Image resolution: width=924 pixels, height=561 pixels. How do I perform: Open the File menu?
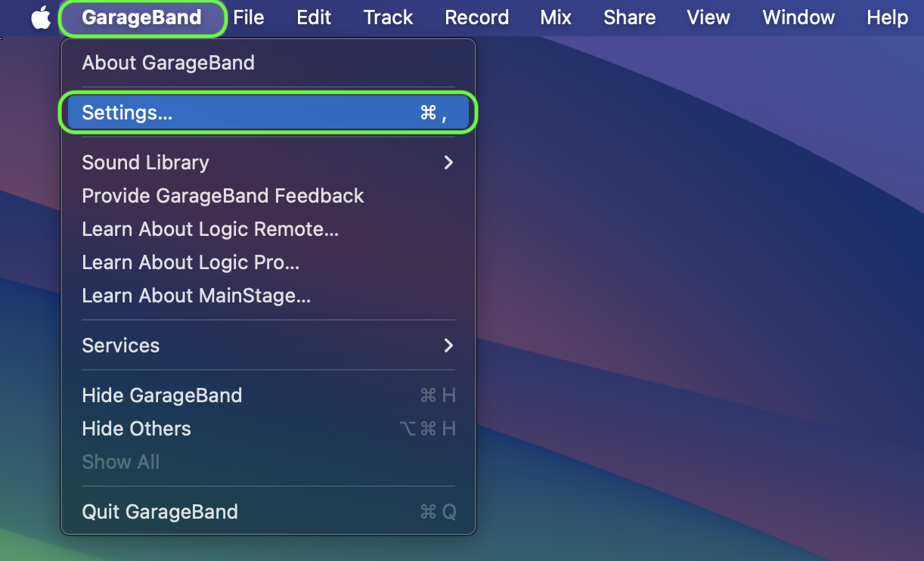click(249, 17)
